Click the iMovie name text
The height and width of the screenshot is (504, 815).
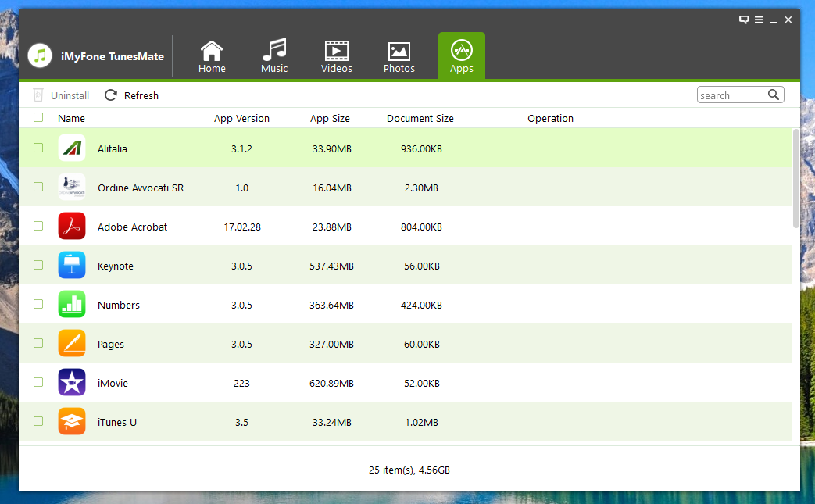tap(113, 384)
